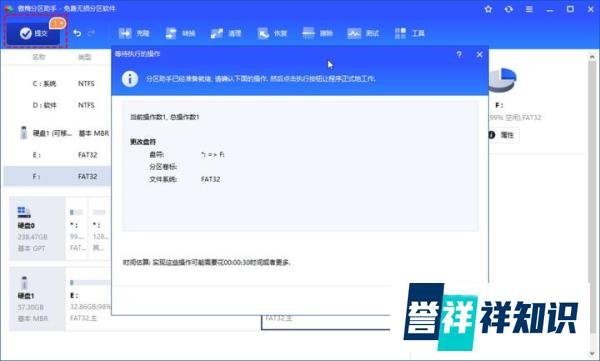Select the 硬盘1 57.30GB disk block
Viewport: 600px width, 361px height.
(x=37, y=299)
